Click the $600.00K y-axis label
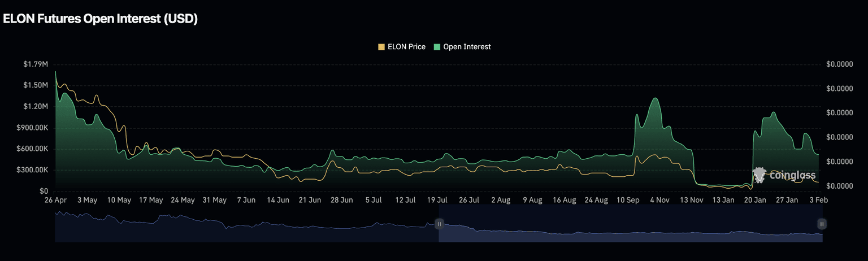The height and width of the screenshot is (261, 868). (32, 149)
